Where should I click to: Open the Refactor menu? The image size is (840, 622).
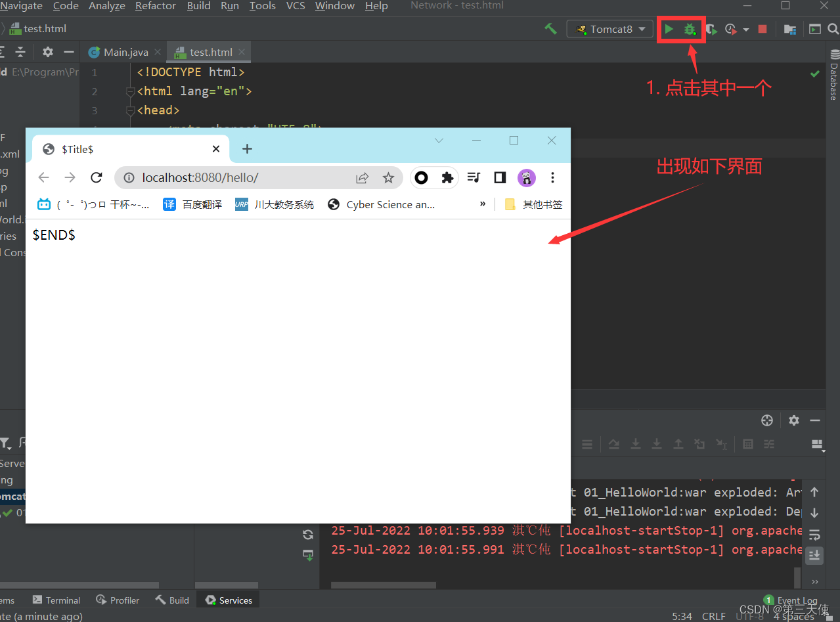click(x=156, y=6)
